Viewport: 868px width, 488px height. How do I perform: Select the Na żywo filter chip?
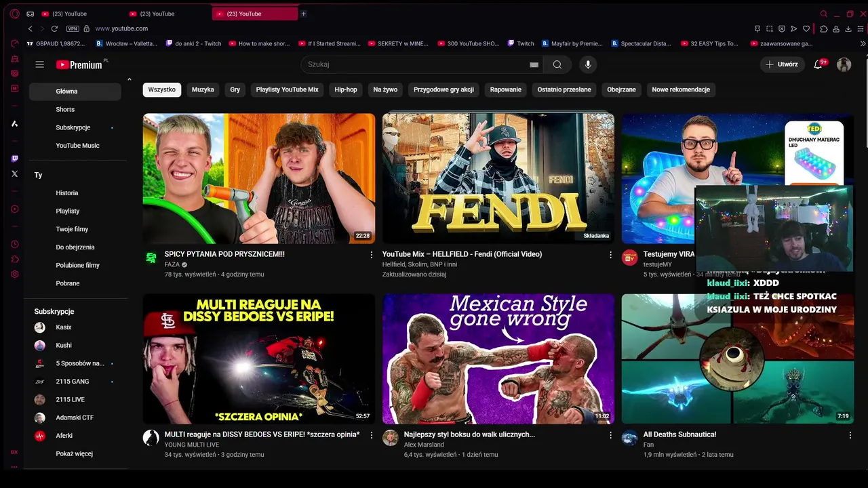point(385,89)
